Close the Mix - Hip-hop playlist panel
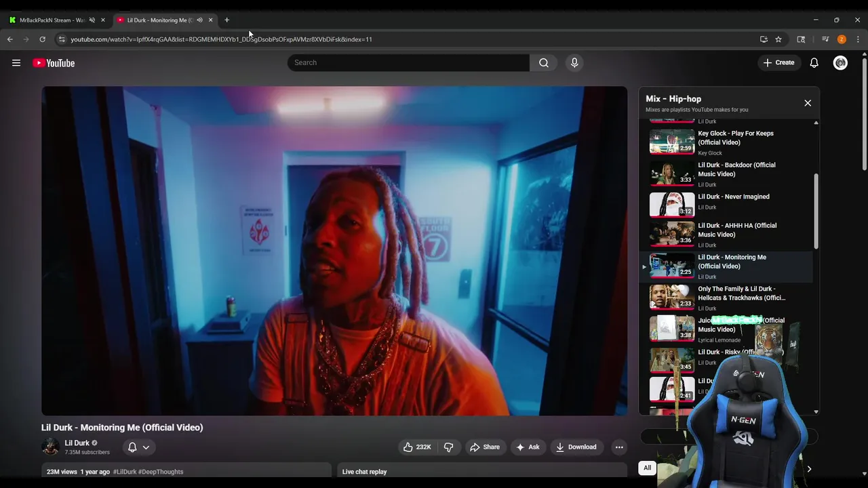Viewport: 868px width, 488px height. pyautogui.click(x=808, y=103)
